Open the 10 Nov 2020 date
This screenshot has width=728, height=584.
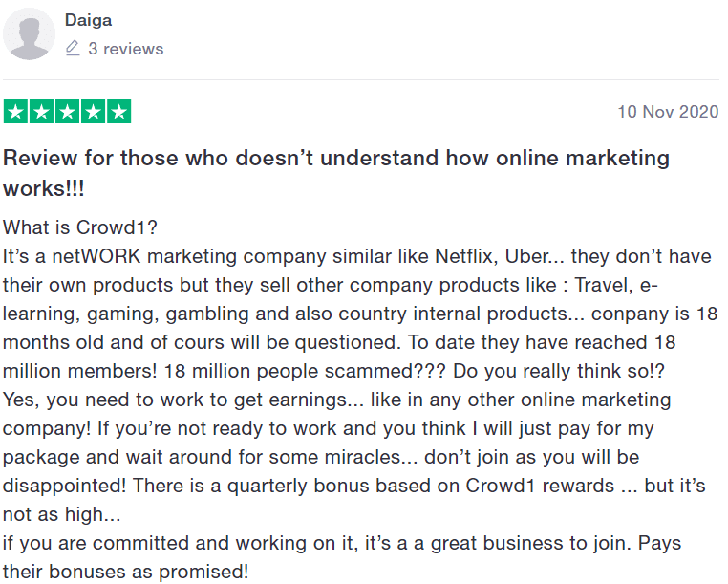[668, 112]
